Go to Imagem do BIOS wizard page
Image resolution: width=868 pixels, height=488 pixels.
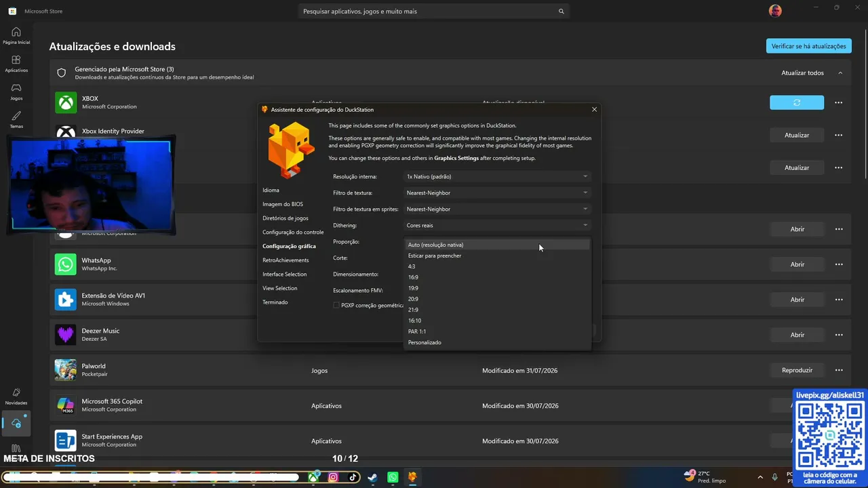click(283, 204)
